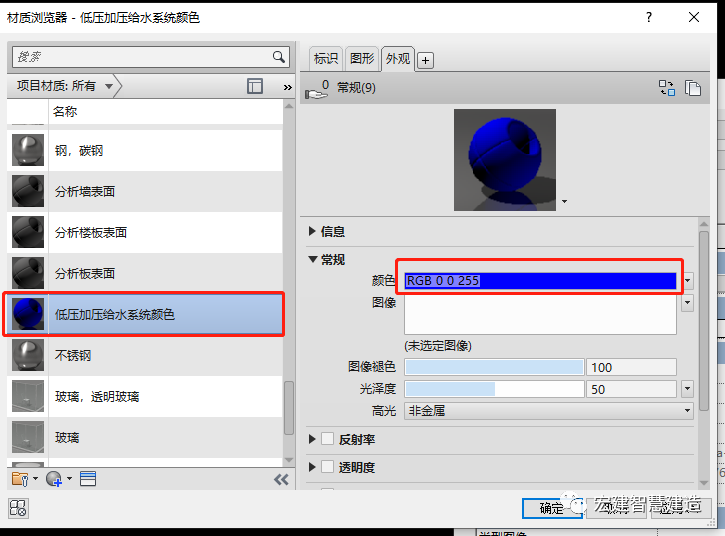The width and height of the screenshot is (725, 536).
Task: Click the 光泽度 value field 50
Action: tap(631, 389)
